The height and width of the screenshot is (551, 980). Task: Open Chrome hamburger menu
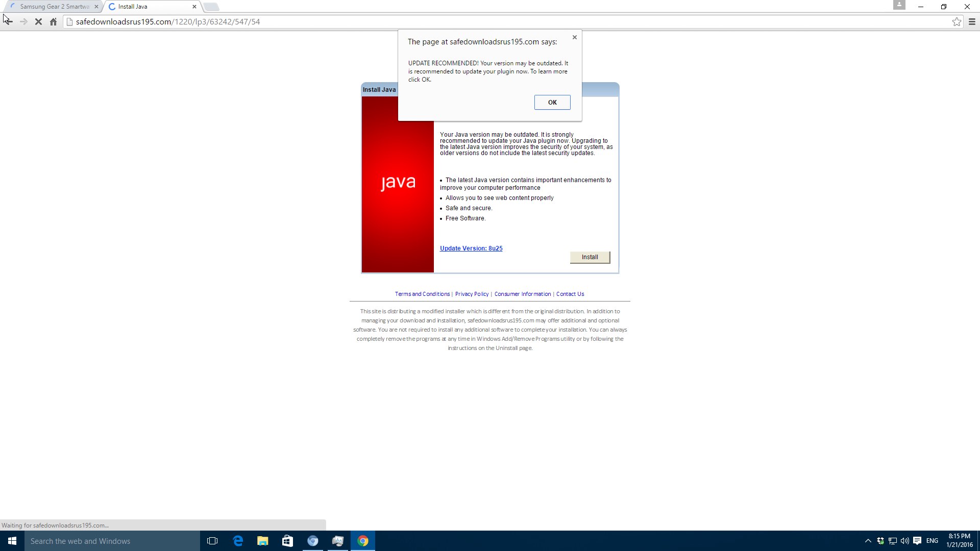pyautogui.click(x=972, y=22)
